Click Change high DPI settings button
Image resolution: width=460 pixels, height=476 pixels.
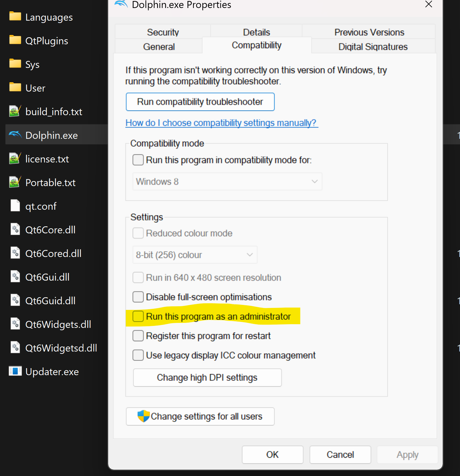tap(207, 377)
